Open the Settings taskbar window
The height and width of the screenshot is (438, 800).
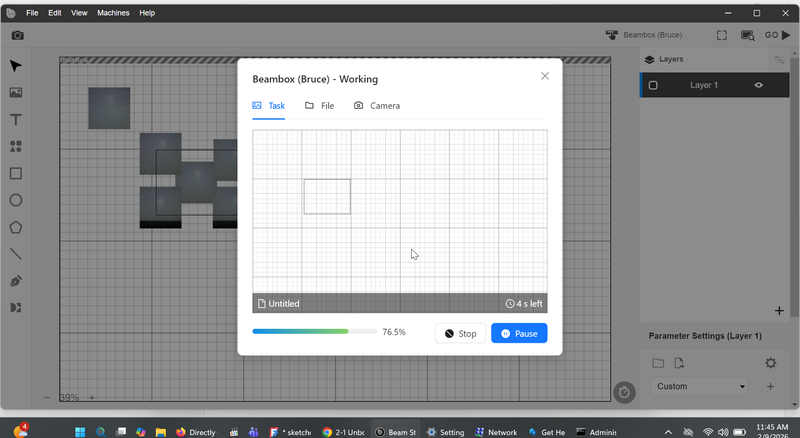[445, 432]
